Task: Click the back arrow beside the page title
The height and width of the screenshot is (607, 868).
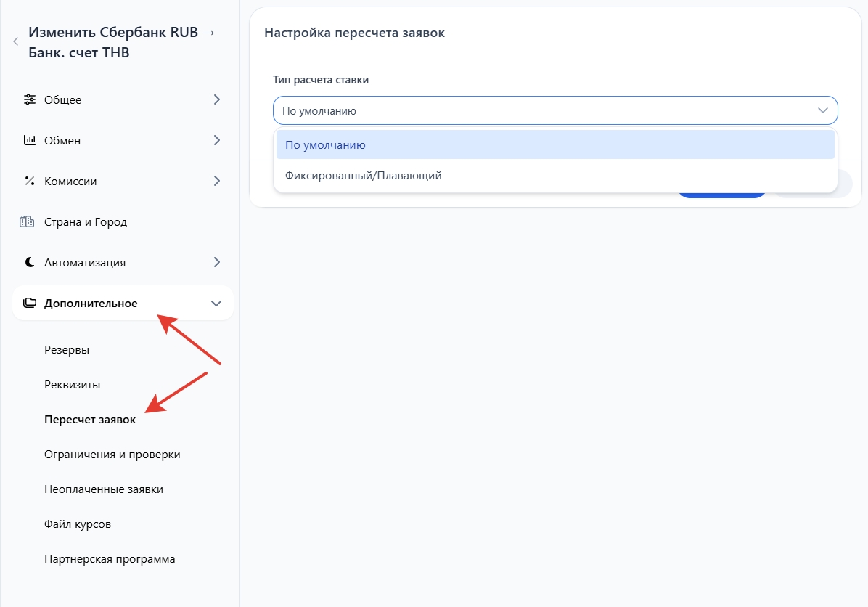Action: 15,42
